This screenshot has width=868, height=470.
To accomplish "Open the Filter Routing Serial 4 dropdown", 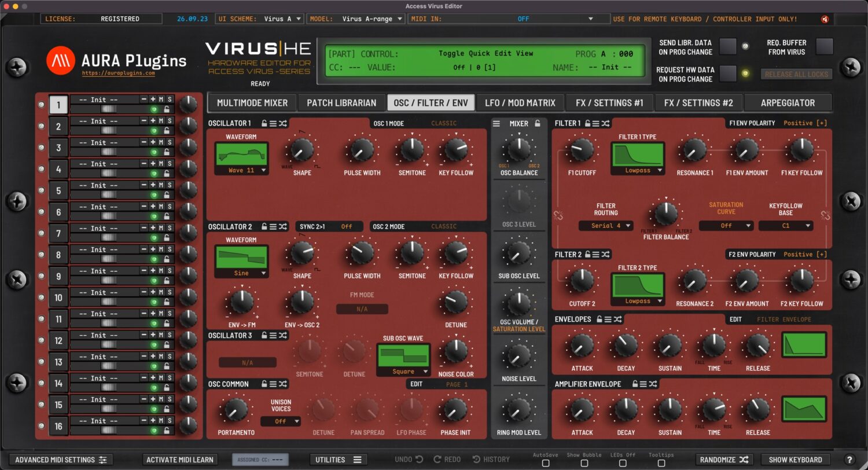I will tap(606, 226).
